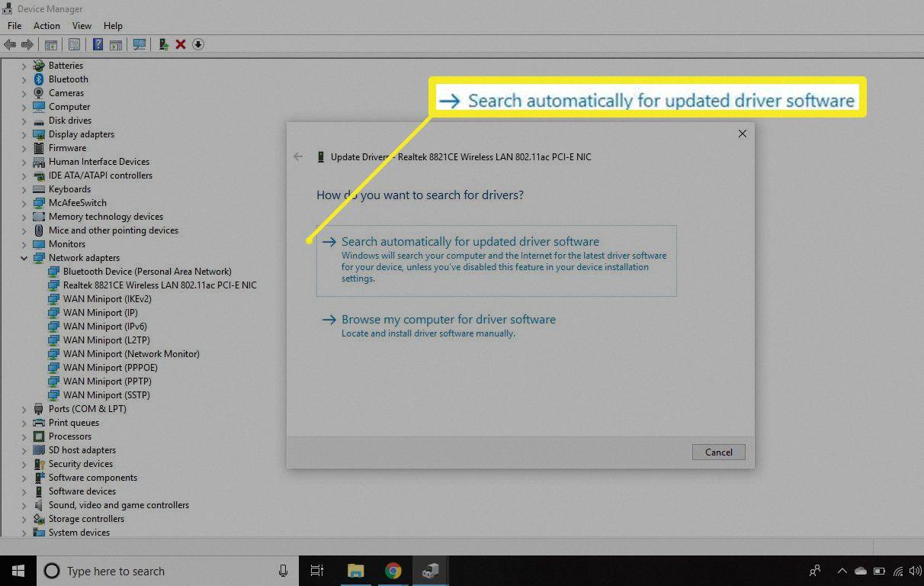Viewport: 924px width, 586px height.
Task: Choose Search automatically for updated driver software
Action: pos(470,242)
